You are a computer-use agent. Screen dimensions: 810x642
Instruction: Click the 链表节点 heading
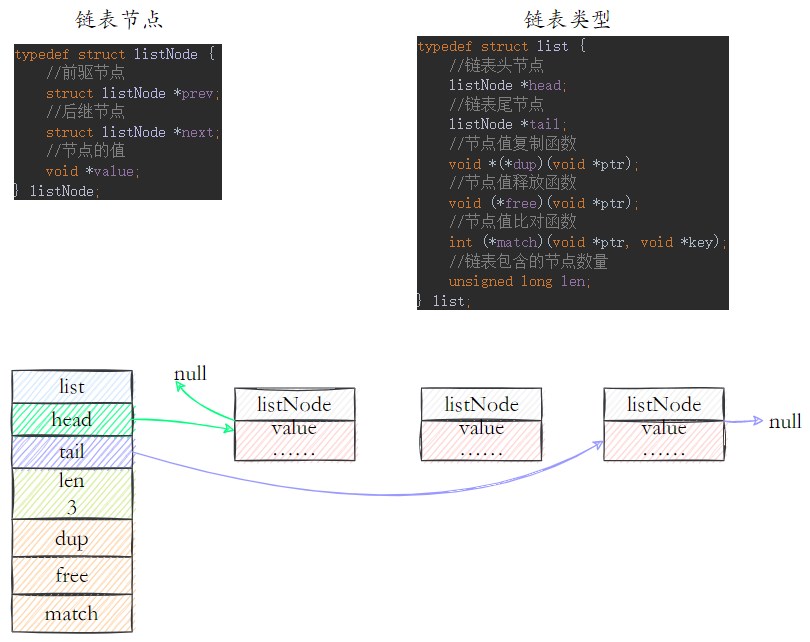point(119,20)
